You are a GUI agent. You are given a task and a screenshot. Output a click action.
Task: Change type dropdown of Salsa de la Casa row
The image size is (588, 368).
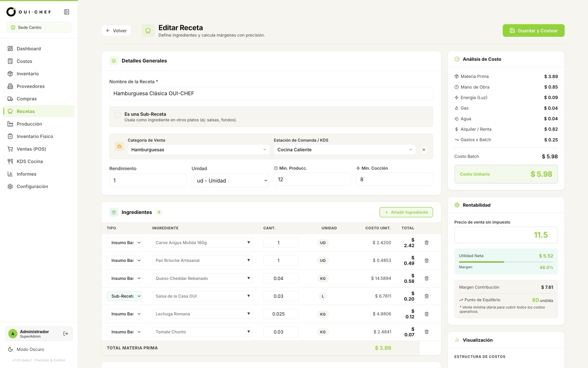click(124, 296)
